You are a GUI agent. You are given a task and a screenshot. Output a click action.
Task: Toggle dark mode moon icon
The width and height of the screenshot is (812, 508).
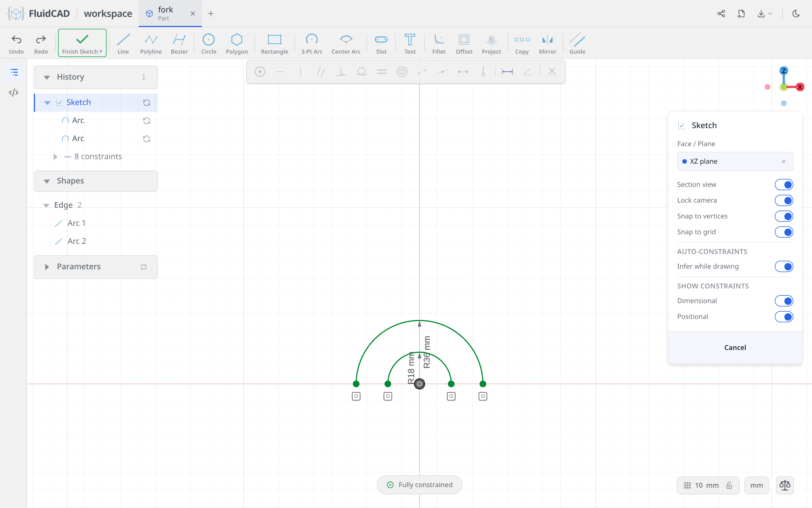(796, 14)
